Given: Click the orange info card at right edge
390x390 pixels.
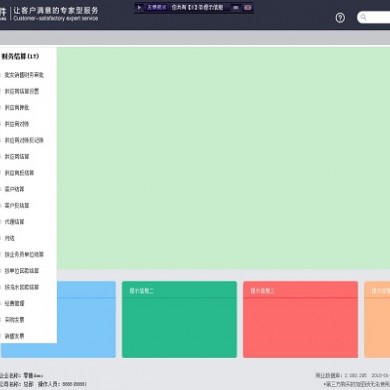Looking at the screenshot, I should coord(377,319).
